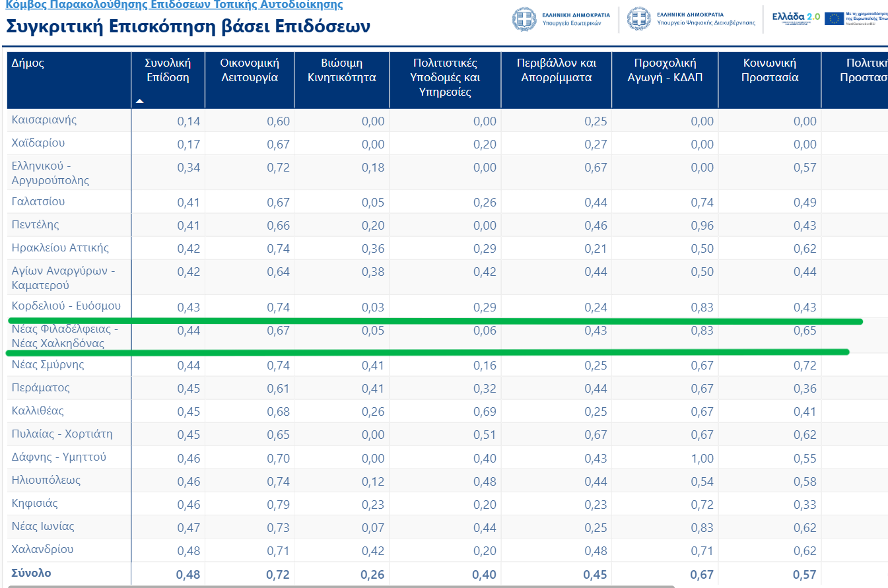Click the Ελλάδα 2.0 logo
Screen dimensions: 888x588
click(x=796, y=16)
